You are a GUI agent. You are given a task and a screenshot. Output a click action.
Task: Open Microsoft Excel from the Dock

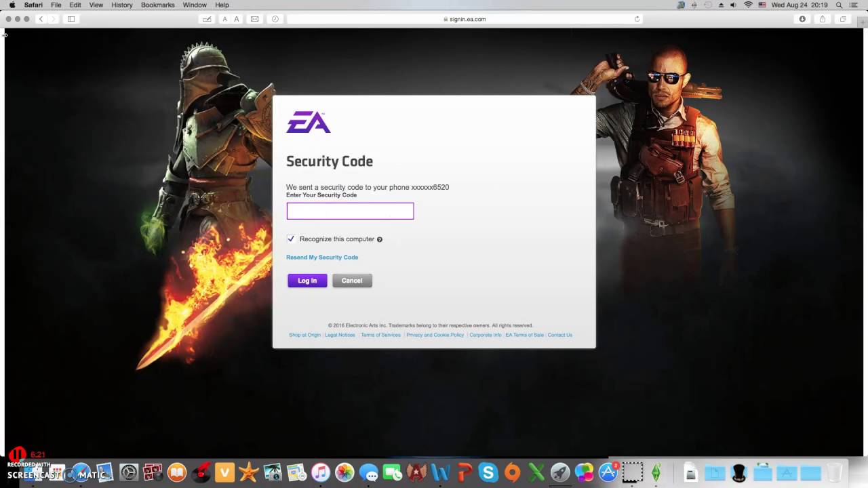[536, 472]
